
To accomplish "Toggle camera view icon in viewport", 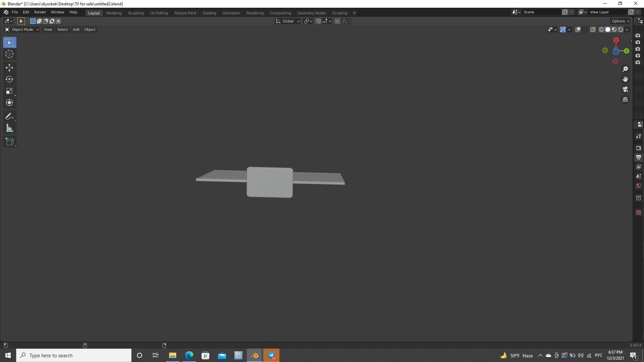I will (x=625, y=89).
